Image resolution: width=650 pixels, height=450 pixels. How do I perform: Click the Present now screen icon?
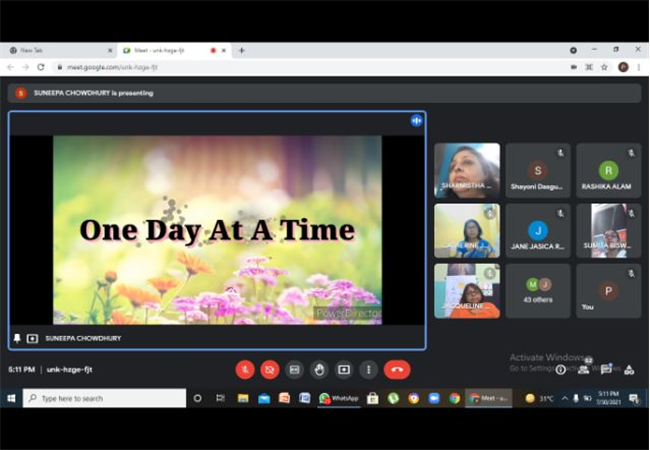[344, 369]
